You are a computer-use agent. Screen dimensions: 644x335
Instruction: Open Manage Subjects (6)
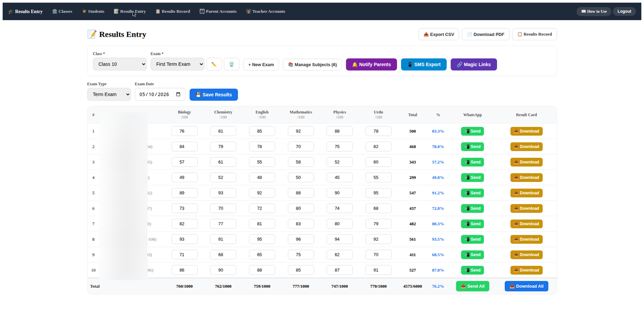pos(312,64)
